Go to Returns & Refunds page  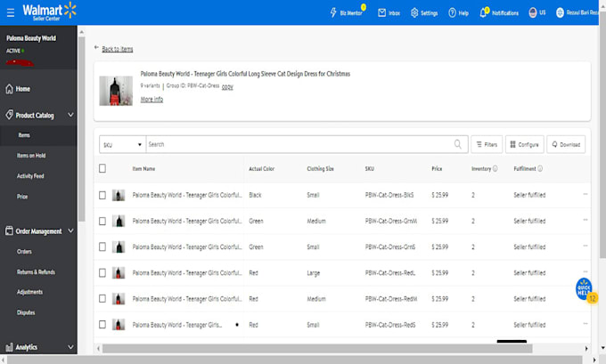(x=36, y=272)
